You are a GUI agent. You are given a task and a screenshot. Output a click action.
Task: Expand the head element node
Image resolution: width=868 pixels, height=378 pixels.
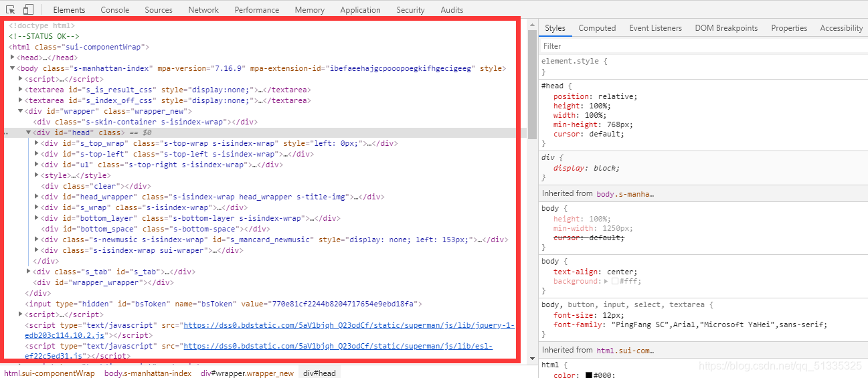click(13, 58)
